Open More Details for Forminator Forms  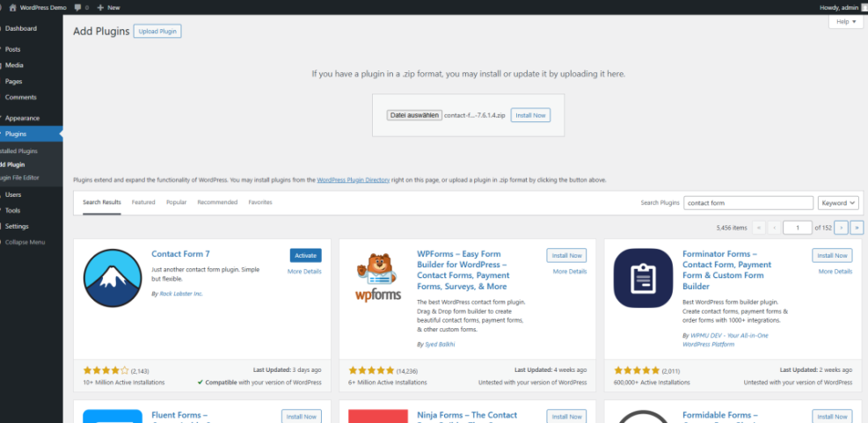pos(835,272)
